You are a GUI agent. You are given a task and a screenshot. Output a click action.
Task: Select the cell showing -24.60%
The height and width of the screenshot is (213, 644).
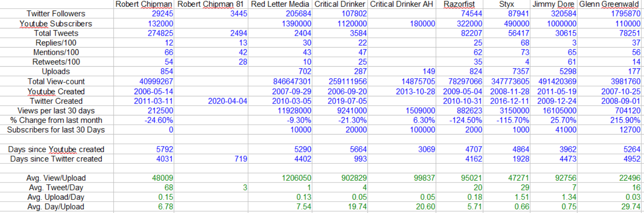(144, 120)
